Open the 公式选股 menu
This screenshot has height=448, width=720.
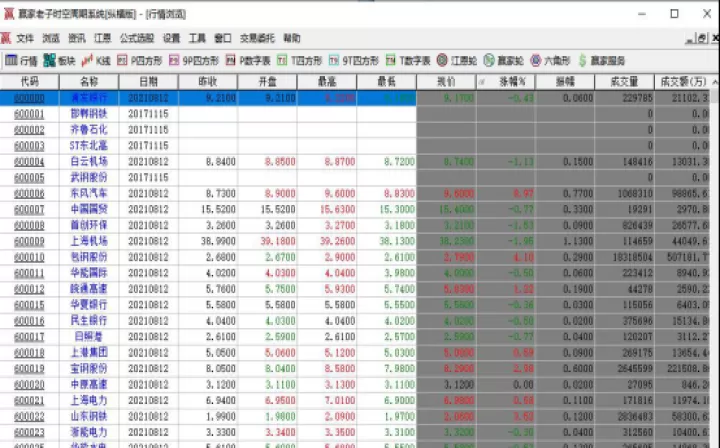(x=136, y=38)
